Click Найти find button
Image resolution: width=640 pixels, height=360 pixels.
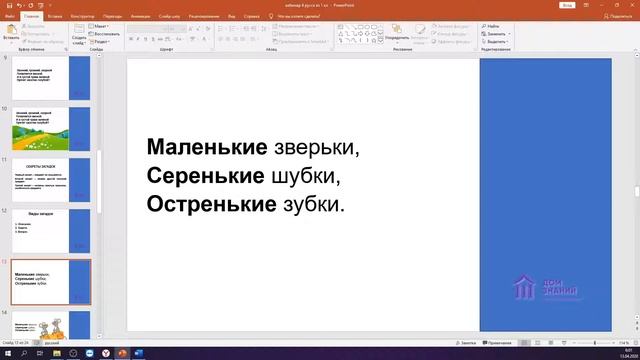pos(491,26)
